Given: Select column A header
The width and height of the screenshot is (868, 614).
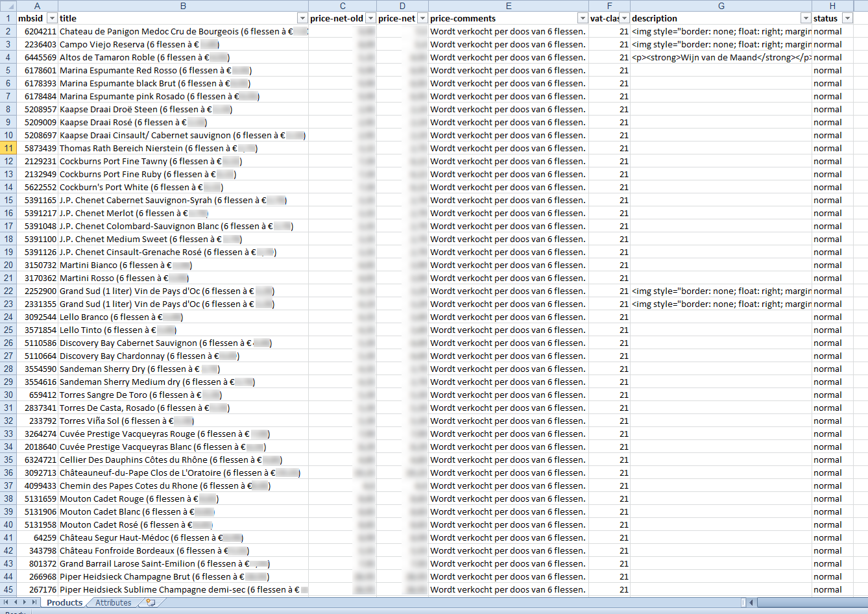Looking at the screenshot, I should tap(37, 6).
